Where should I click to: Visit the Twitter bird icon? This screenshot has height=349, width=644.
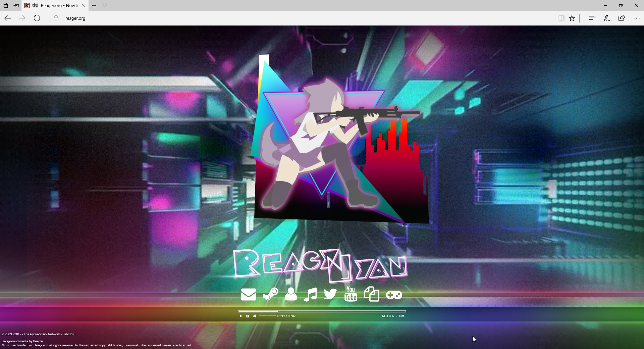pos(330,294)
